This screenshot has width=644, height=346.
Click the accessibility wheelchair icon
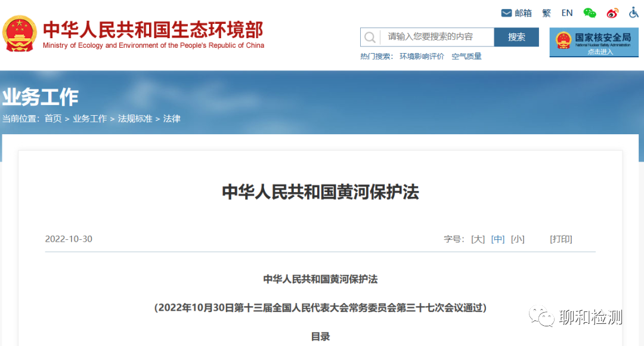pyautogui.click(x=633, y=13)
